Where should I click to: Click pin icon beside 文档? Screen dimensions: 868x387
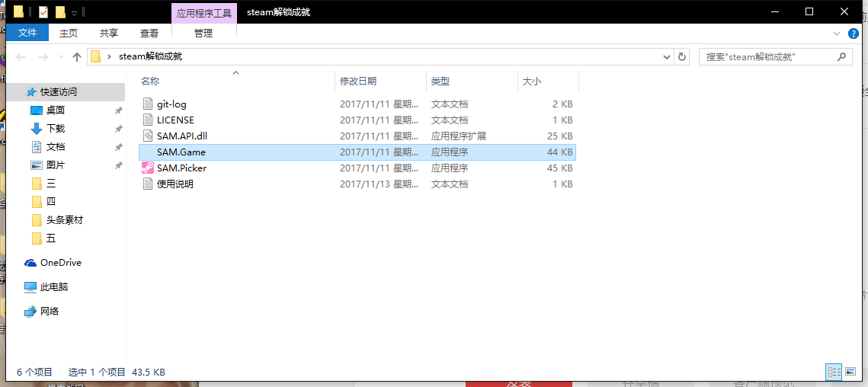[118, 147]
